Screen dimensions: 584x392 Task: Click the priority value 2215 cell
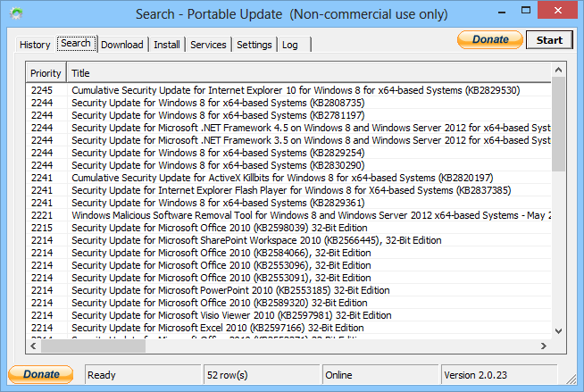coord(42,228)
